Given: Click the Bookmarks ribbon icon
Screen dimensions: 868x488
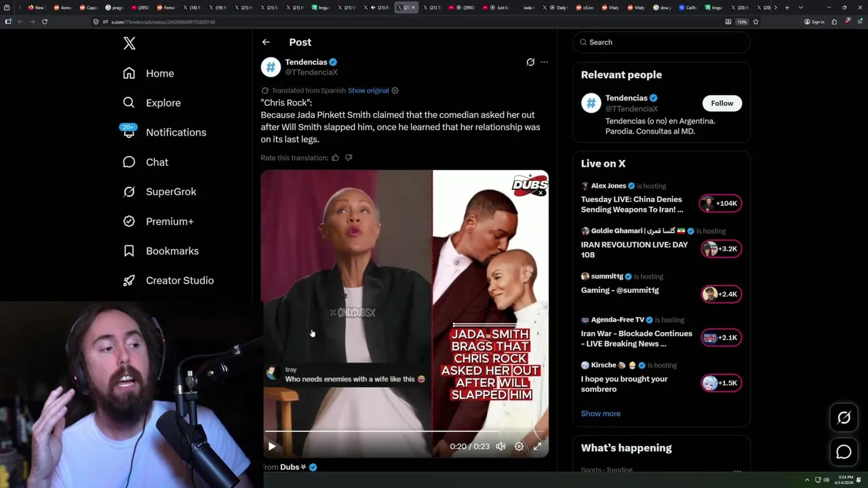Looking at the screenshot, I should [x=129, y=251].
